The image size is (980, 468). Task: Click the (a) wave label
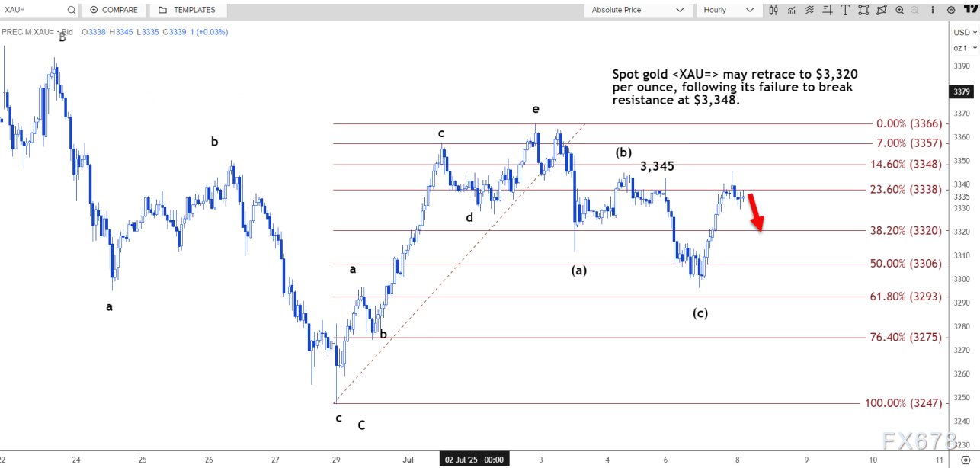coord(579,270)
